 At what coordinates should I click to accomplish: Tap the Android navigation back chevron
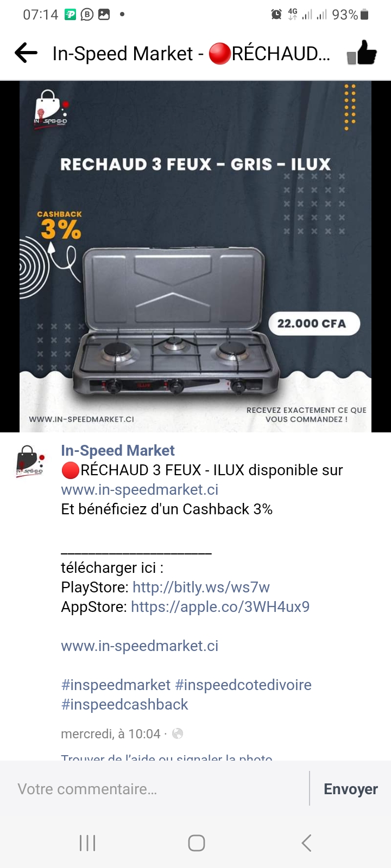pos(306,843)
